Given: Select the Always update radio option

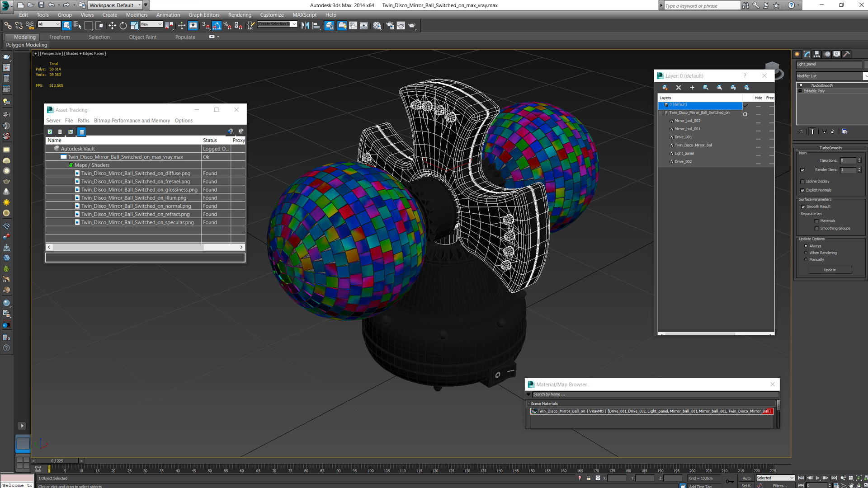Looking at the screenshot, I should pyautogui.click(x=806, y=246).
